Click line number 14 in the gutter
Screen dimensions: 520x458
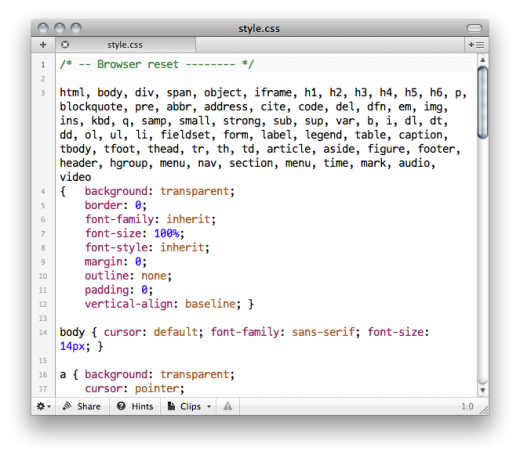pyautogui.click(x=43, y=332)
